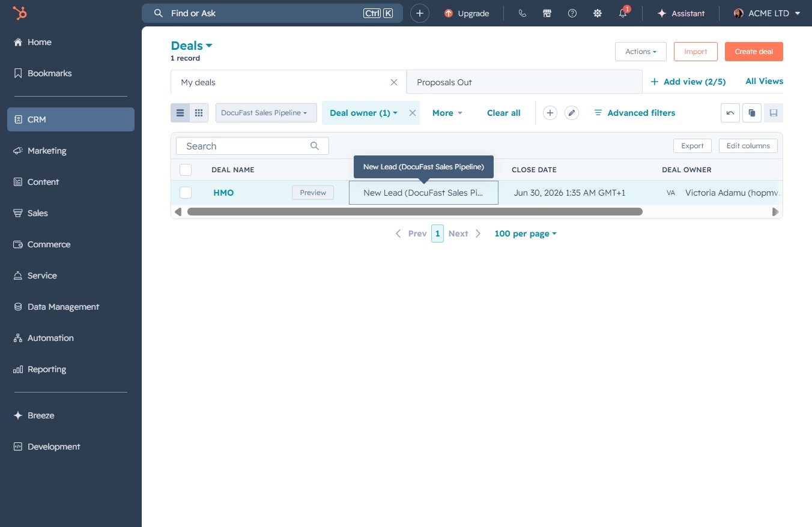812x527 pixels.
Task: Click the save view disk icon
Action: point(774,113)
